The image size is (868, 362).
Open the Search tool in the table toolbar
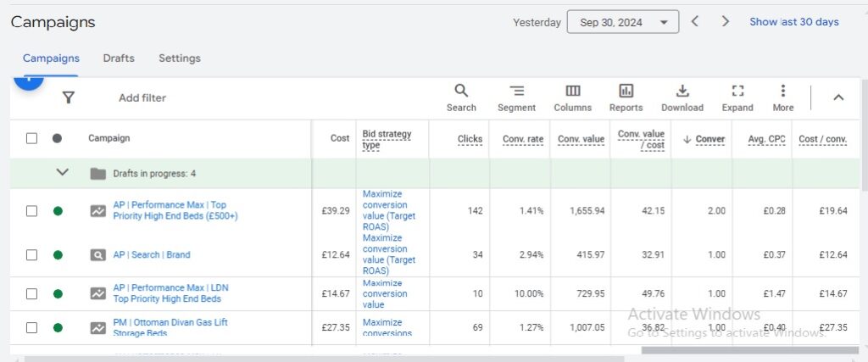click(461, 97)
